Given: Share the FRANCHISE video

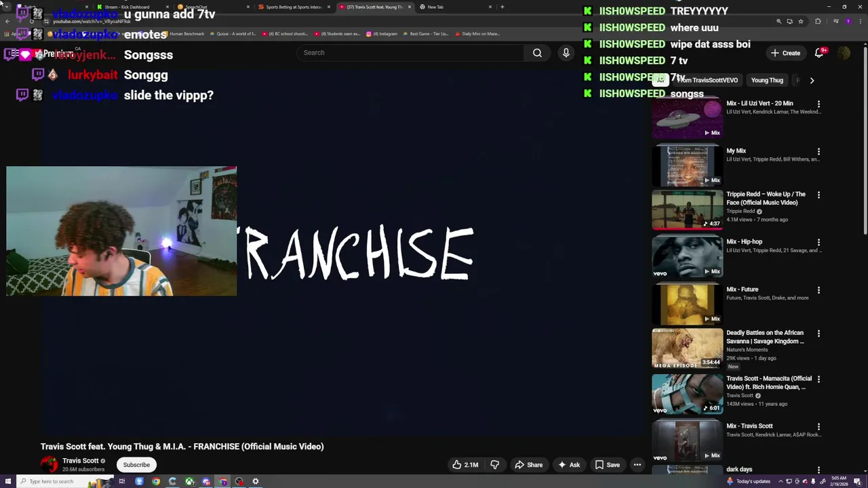Looking at the screenshot, I should pyautogui.click(x=528, y=465).
